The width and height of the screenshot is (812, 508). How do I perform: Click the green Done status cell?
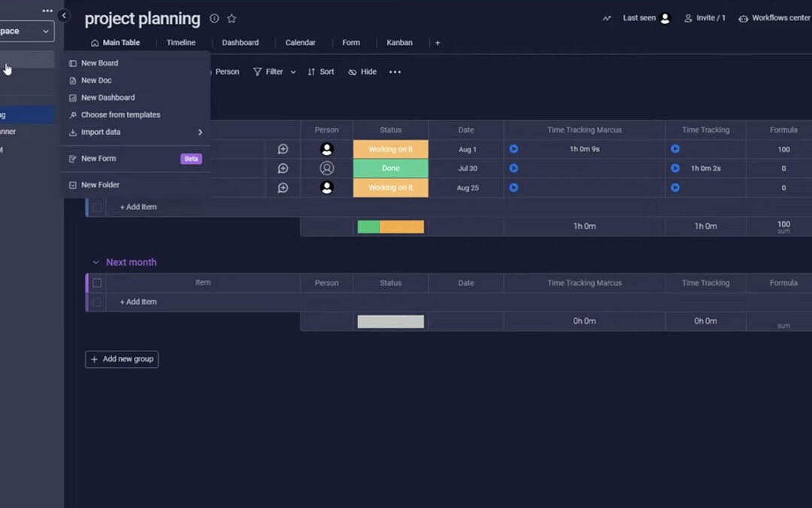(x=390, y=169)
